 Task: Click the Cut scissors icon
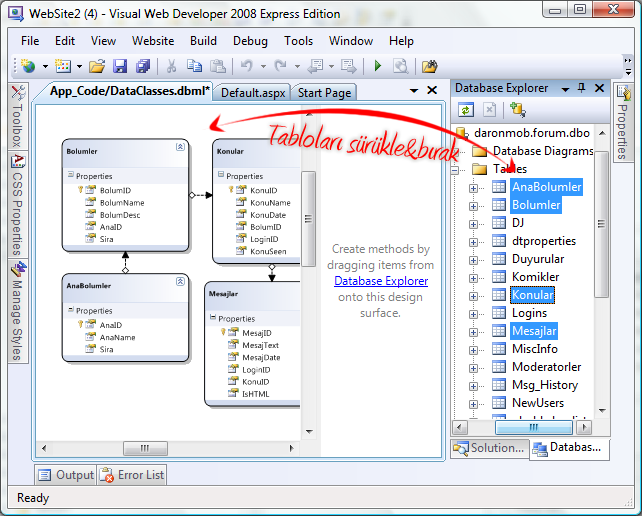pyautogui.click(x=171, y=66)
